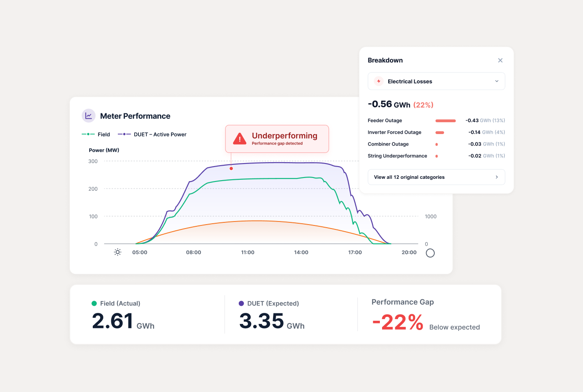Screen dimensions: 583x392
Task: Select the Inverter Forced Outage row
Action: click(436, 132)
